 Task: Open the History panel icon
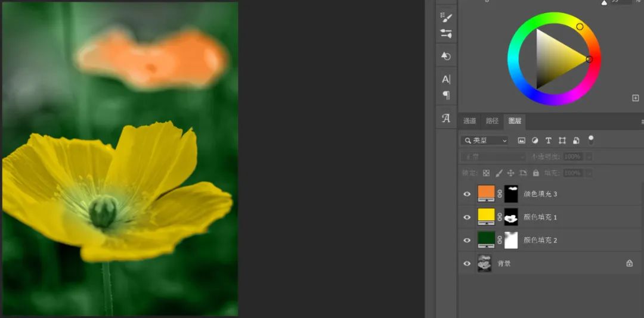446,56
